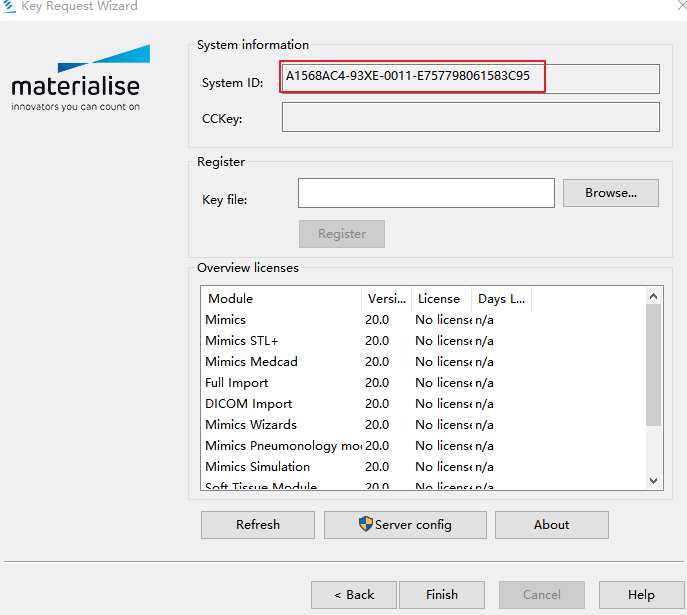Screen dimensions: 687x615
Task: Click the Days L... column header
Action: 501,299
